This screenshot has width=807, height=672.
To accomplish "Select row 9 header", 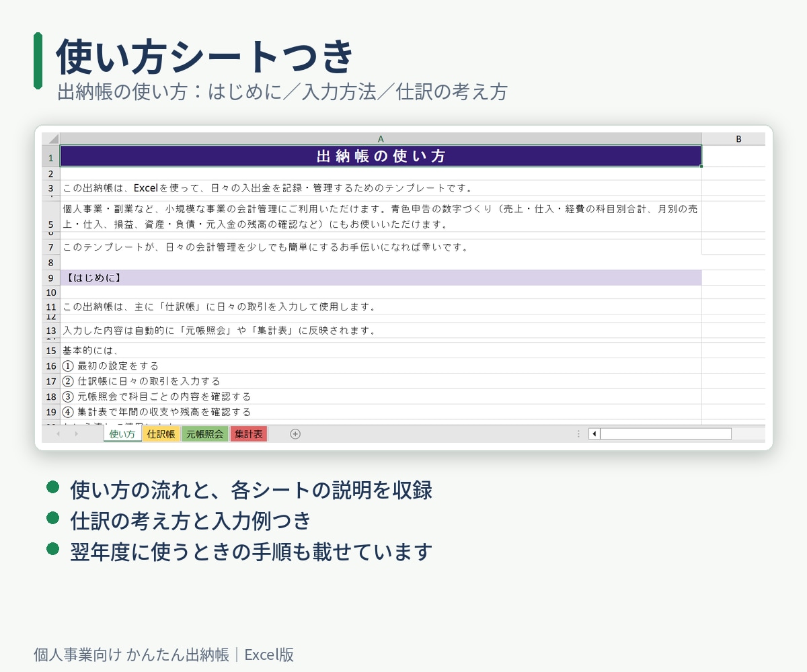I will click(x=51, y=278).
